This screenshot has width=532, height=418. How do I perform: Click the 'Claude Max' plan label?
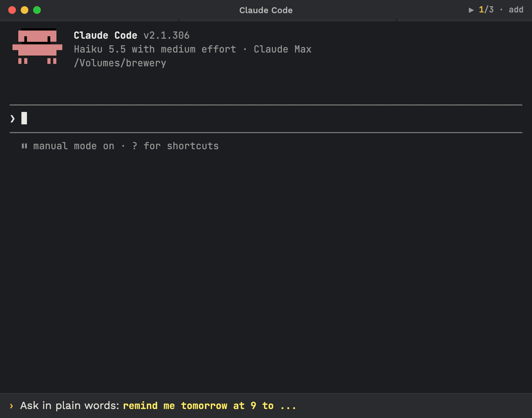point(282,49)
